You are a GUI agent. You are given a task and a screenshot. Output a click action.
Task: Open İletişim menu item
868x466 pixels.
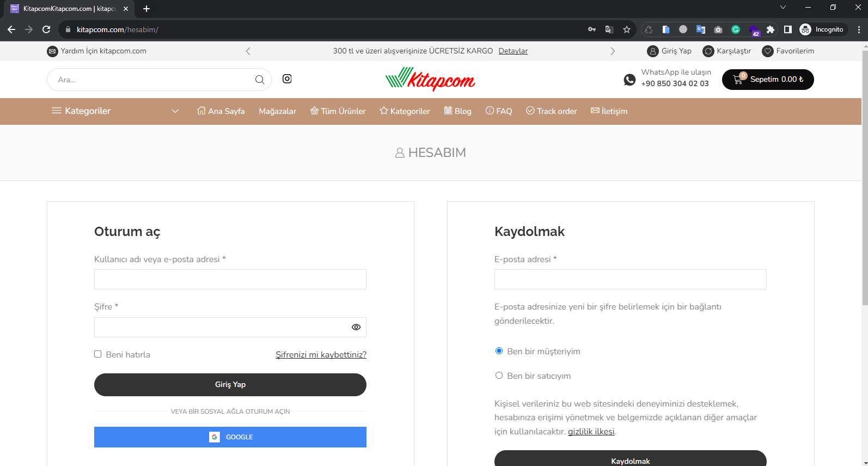609,111
